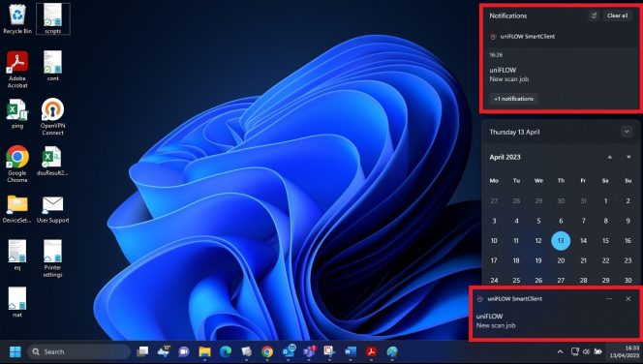Screen dimensions: 643x364
Task: Click the Thursday 13 April date header
Action: pos(514,132)
